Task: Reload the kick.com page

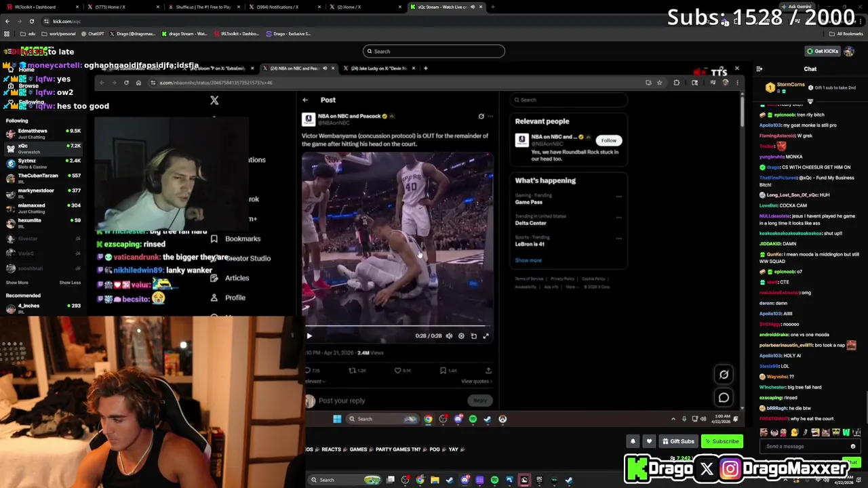Action: [31, 21]
